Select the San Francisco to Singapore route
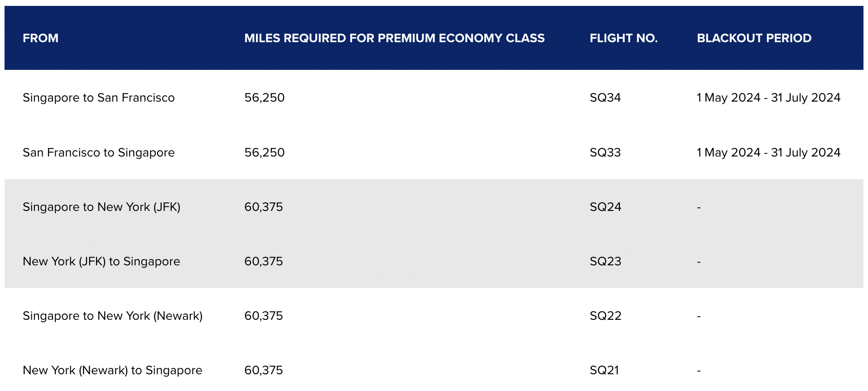Image resolution: width=868 pixels, height=391 pixels. pos(98,152)
